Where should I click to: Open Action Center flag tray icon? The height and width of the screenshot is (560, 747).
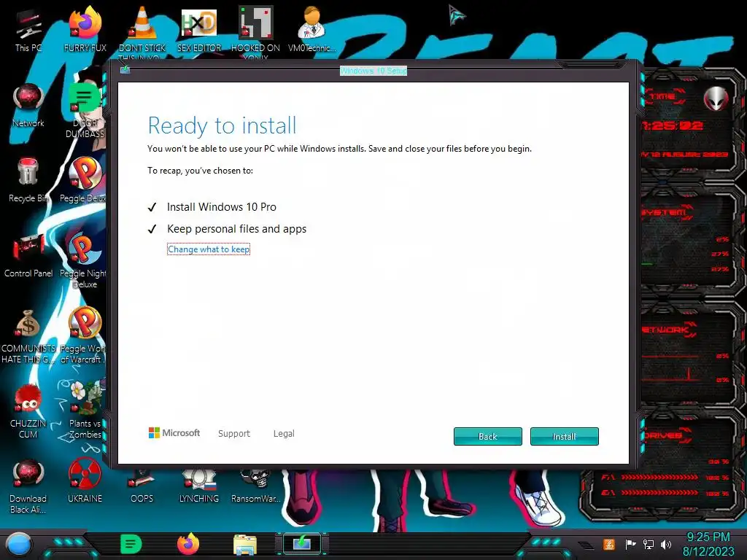pos(630,544)
